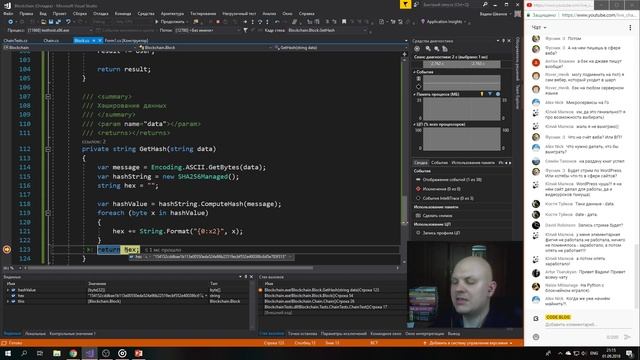640x360 pixels.
Task: Click the breakpoint marker at line 123
Action: [7, 249]
